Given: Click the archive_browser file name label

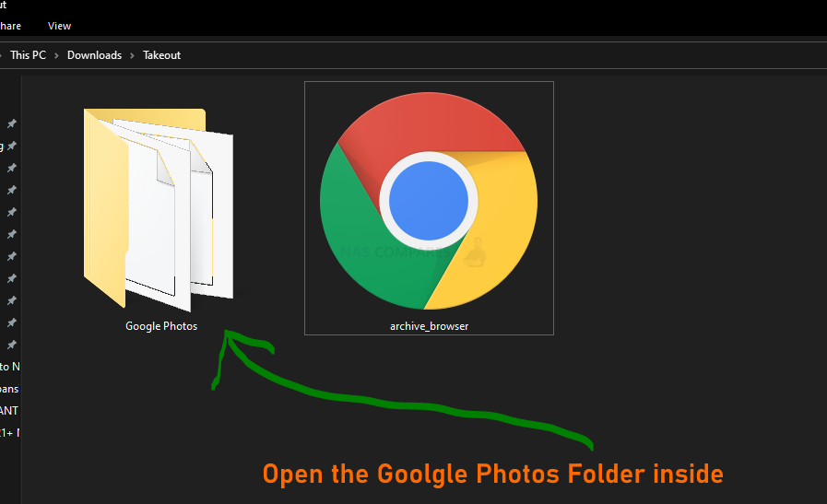Looking at the screenshot, I should [x=429, y=326].
